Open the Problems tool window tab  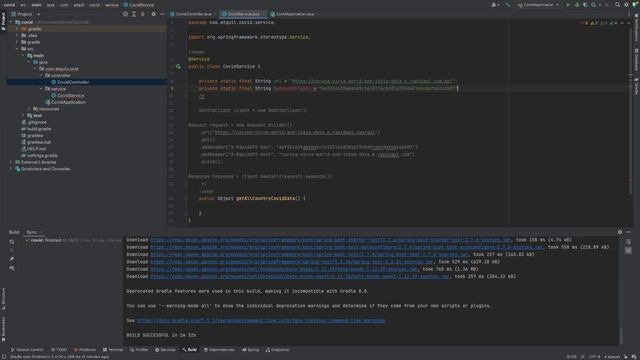85,350
